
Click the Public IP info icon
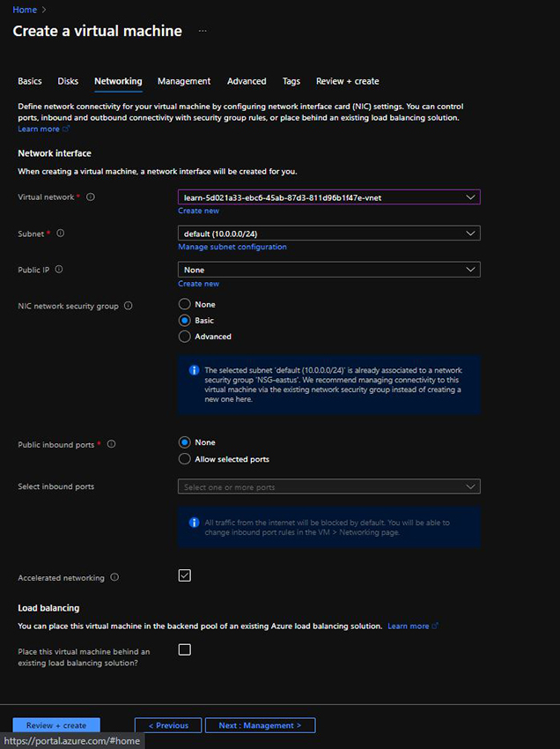pyautogui.click(x=59, y=270)
